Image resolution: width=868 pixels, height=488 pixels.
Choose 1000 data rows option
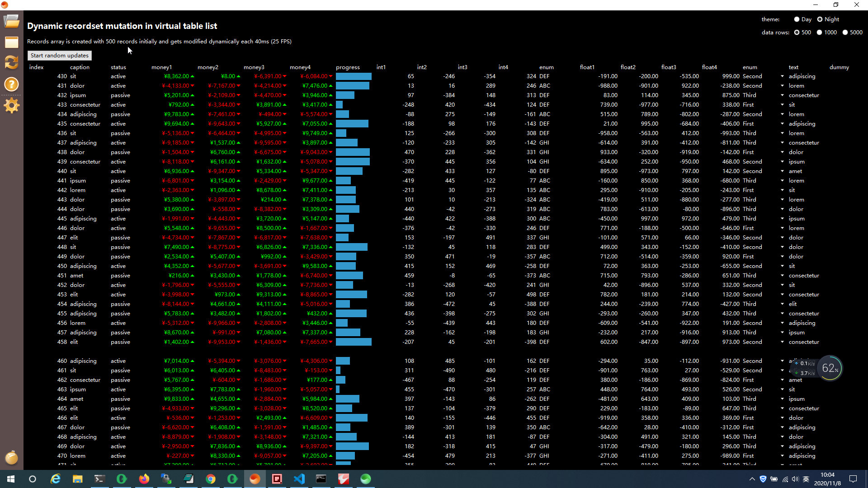pos(819,33)
